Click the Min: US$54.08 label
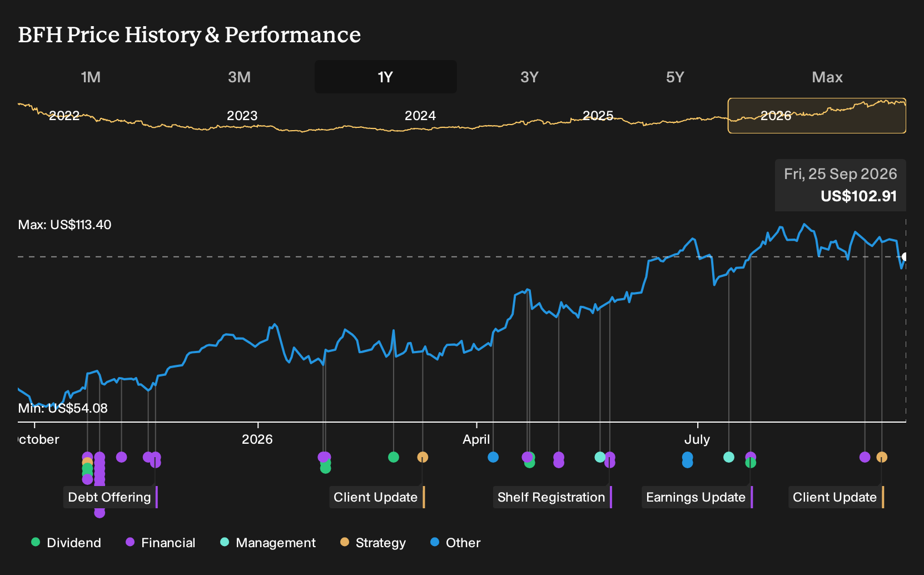924x575 pixels. (63, 408)
